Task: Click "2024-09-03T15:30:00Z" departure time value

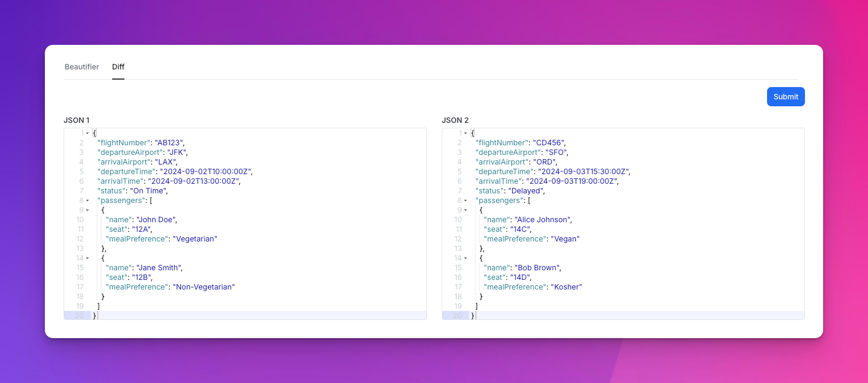Action: coord(583,171)
